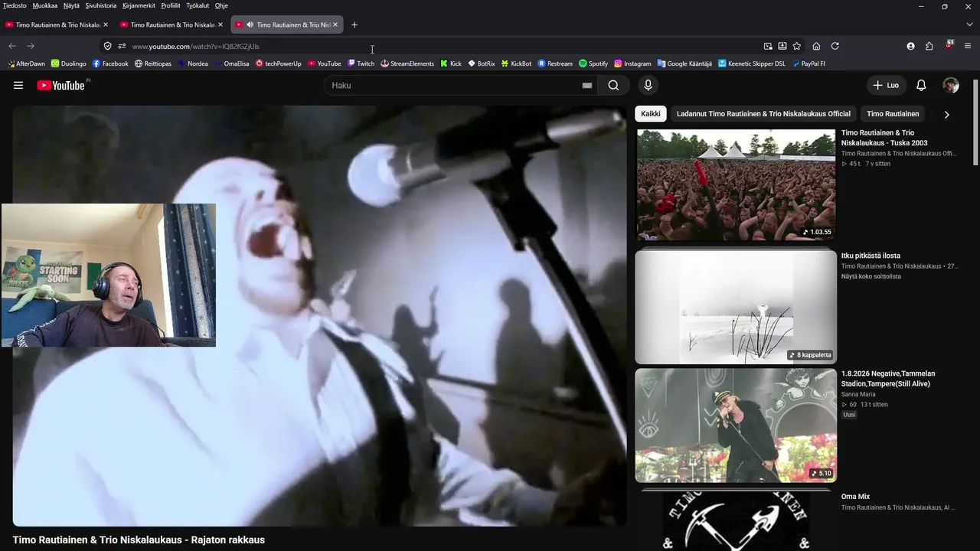Screen dimensions: 980x551
Task: Open YouTube notifications bell
Action: pyautogui.click(x=921, y=85)
